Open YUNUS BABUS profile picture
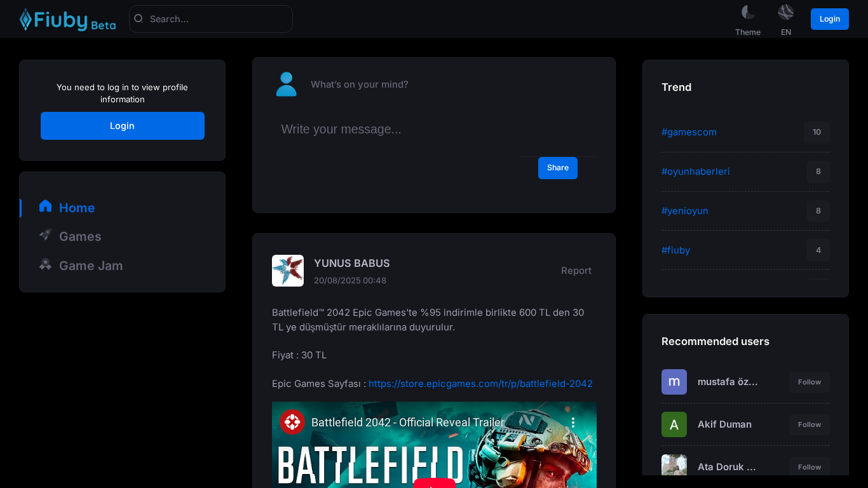The width and height of the screenshot is (868, 488). [x=288, y=271]
